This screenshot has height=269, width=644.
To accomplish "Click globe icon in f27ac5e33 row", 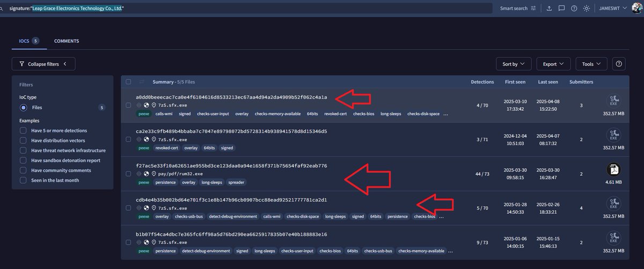I will point(146,174).
